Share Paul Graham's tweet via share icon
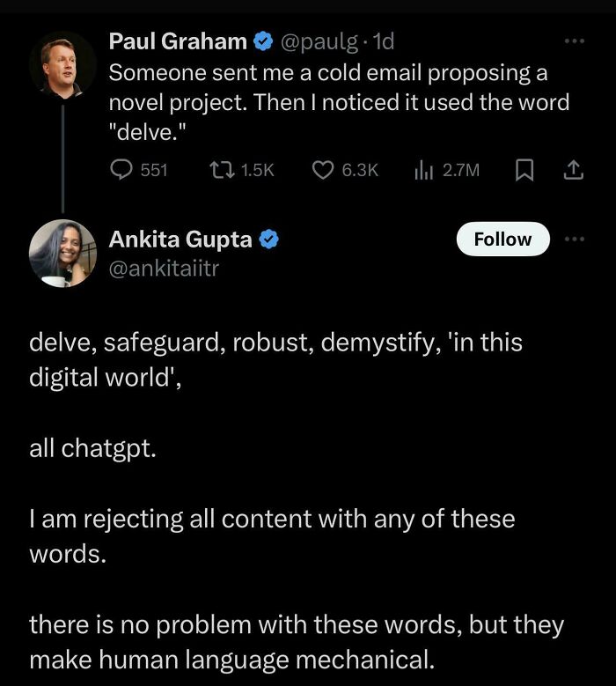This screenshot has width=616, height=686. click(573, 169)
